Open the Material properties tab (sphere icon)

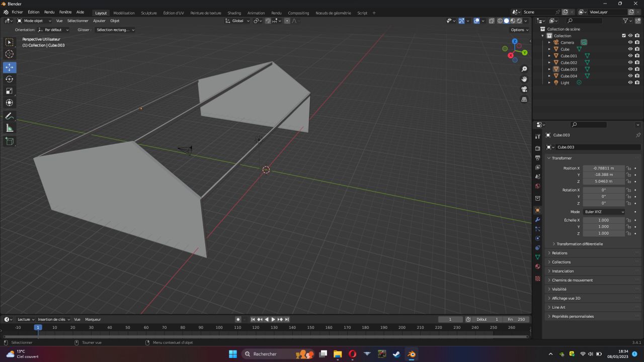click(x=537, y=266)
